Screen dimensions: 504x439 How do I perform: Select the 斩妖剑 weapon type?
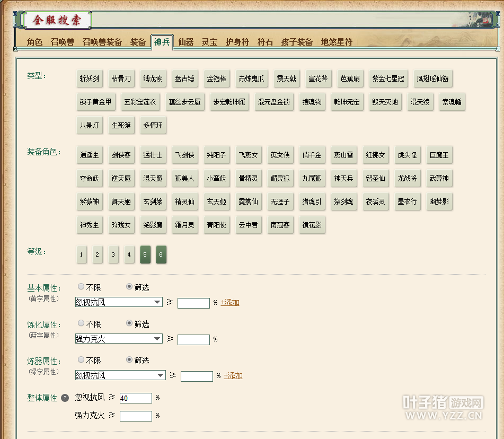point(89,78)
